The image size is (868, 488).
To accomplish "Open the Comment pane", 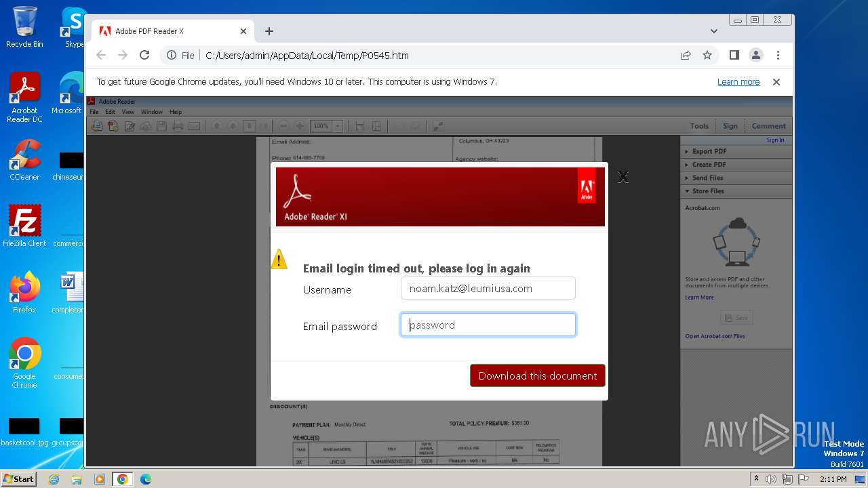I will point(769,126).
